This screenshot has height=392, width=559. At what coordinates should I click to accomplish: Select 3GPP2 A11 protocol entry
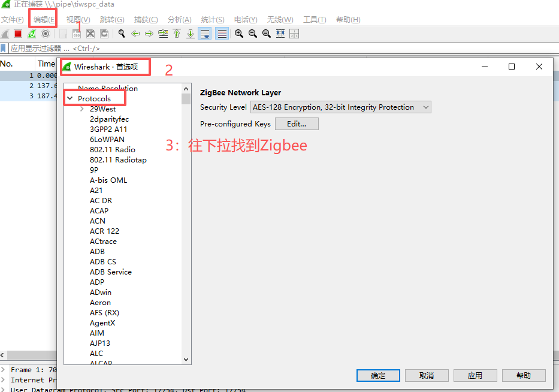108,129
